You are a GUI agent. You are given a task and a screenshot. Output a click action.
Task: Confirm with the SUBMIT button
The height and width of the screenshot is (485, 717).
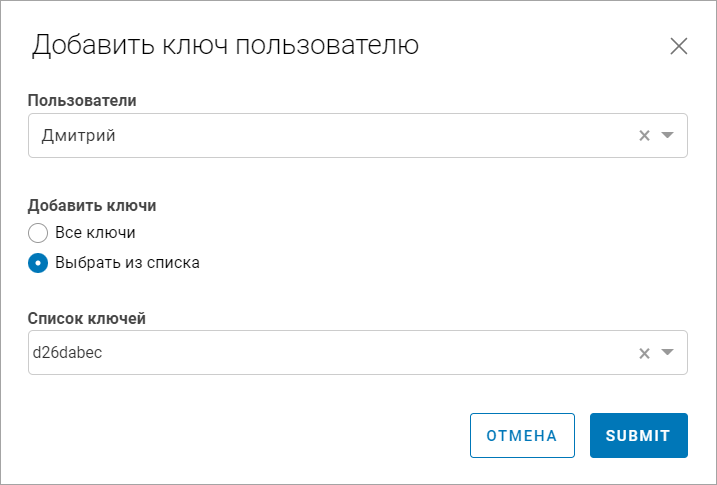click(x=639, y=436)
